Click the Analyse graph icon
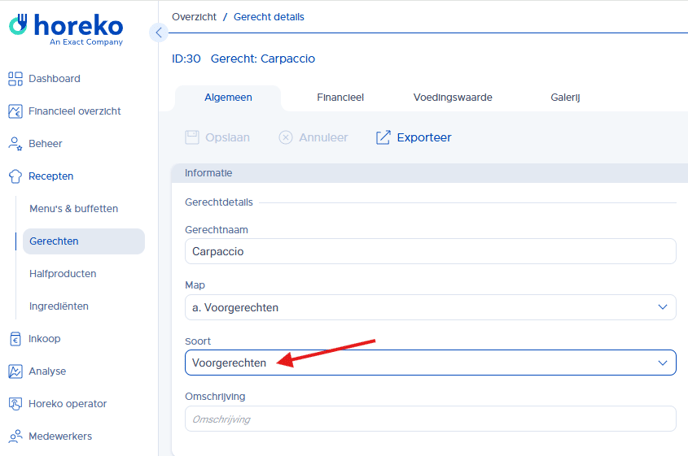Screen dimensions: 688x456 tap(15, 371)
